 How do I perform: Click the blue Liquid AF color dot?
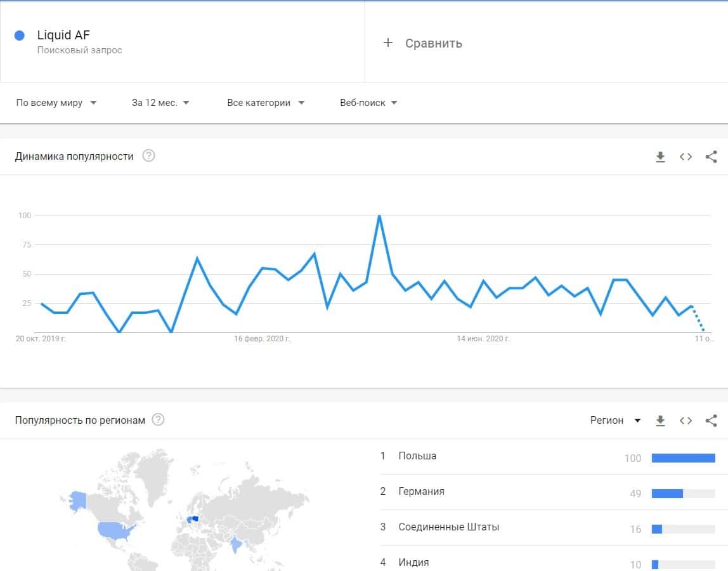[20, 36]
